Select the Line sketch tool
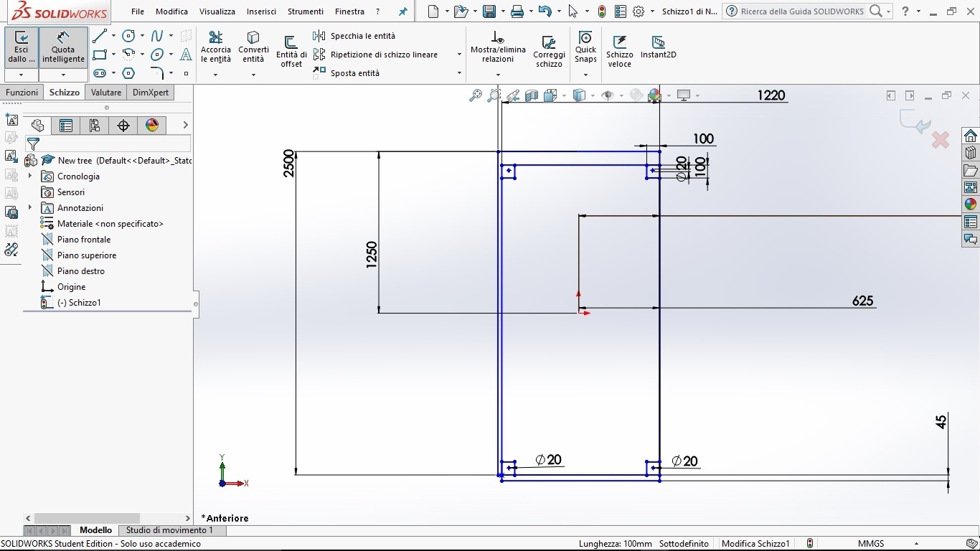 tap(100, 36)
